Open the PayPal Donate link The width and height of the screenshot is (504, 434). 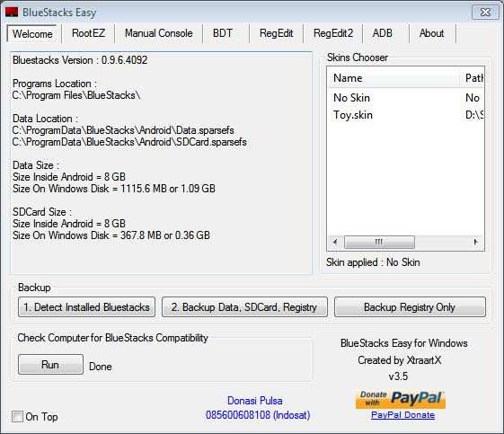click(402, 415)
